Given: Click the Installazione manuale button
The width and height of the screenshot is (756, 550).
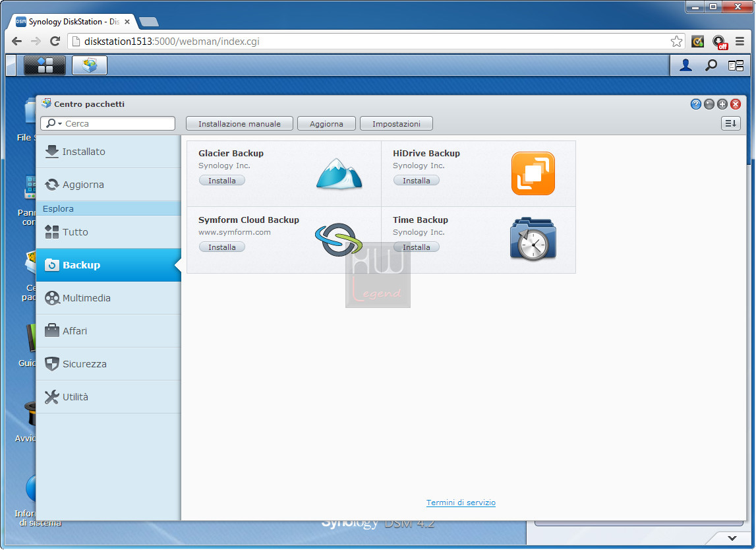Looking at the screenshot, I should point(240,123).
